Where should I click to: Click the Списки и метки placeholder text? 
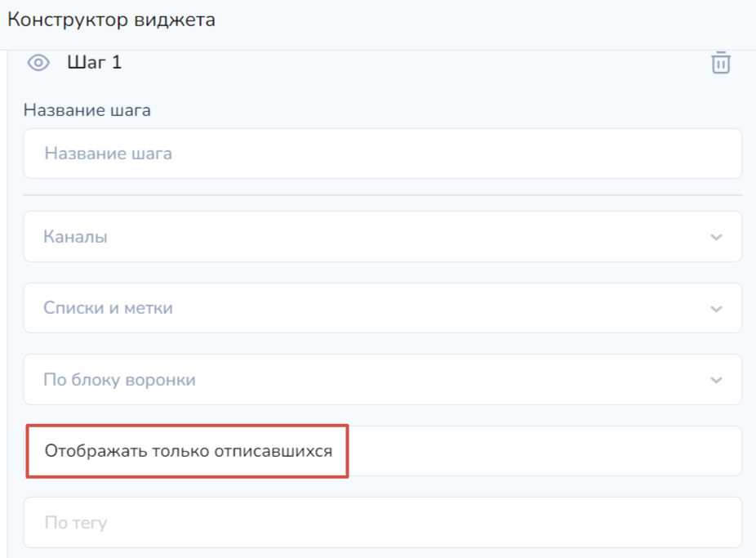click(108, 308)
